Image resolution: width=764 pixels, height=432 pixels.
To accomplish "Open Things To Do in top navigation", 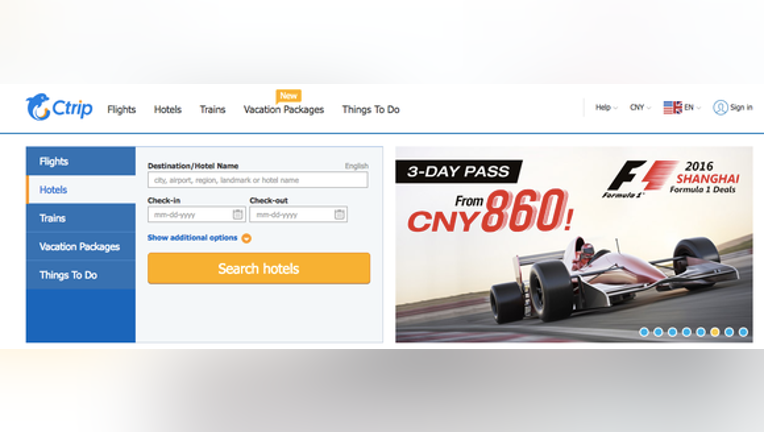I will (371, 110).
